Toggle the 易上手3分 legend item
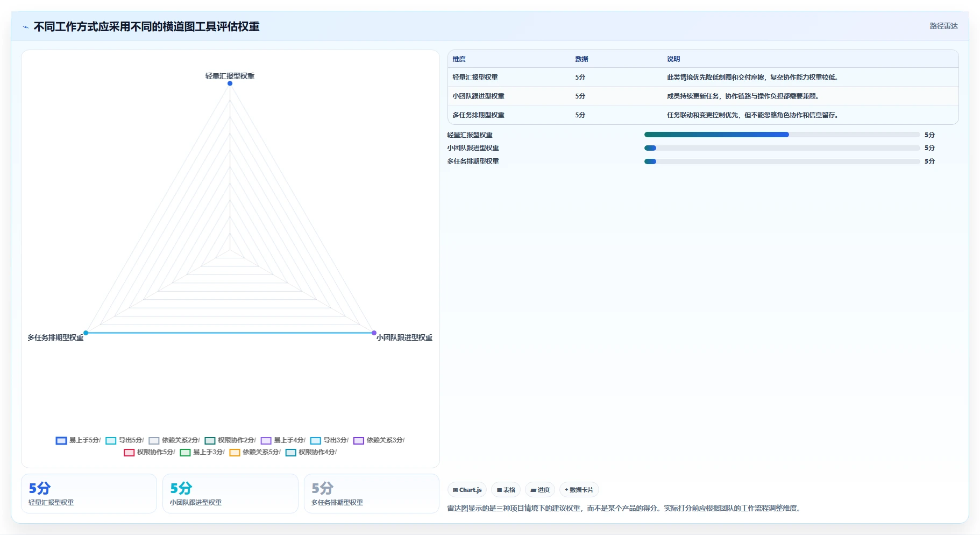Screen dimensions: 980x535 click(x=202, y=452)
